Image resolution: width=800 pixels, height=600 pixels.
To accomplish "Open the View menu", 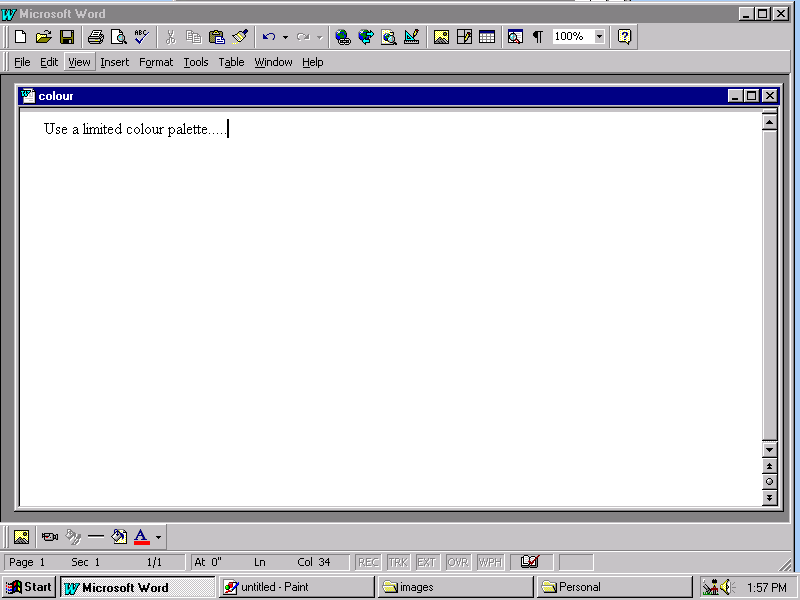I will 79,62.
